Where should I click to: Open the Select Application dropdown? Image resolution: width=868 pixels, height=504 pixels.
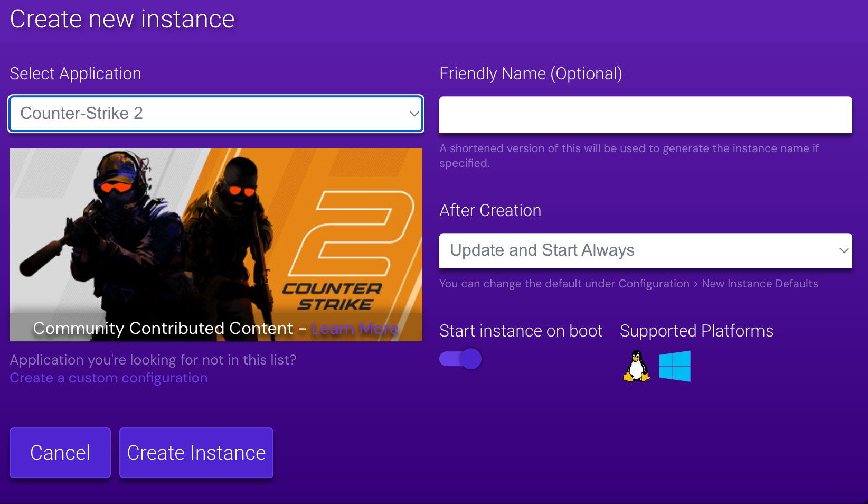(215, 114)
